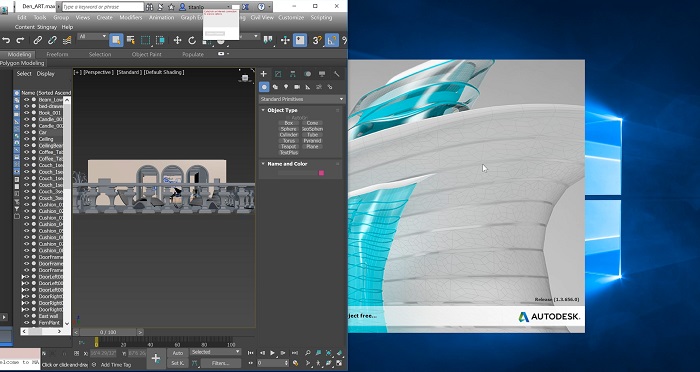Open Select by Name list icon
700x372 pixels.
(131, 40)
